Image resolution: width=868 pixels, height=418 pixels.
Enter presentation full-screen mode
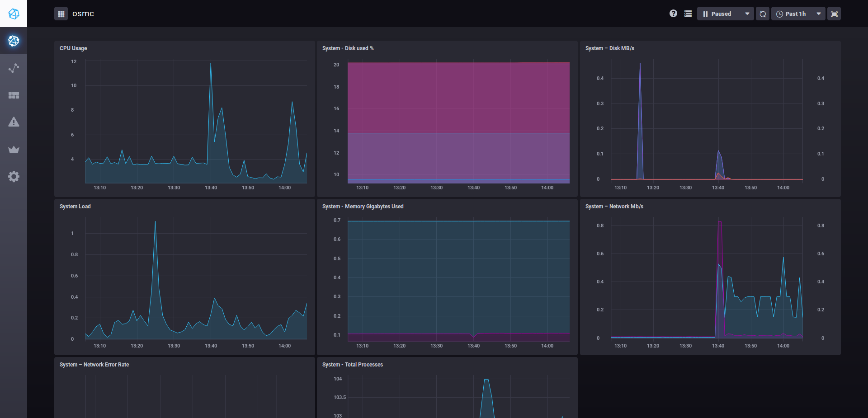point(834,14)
